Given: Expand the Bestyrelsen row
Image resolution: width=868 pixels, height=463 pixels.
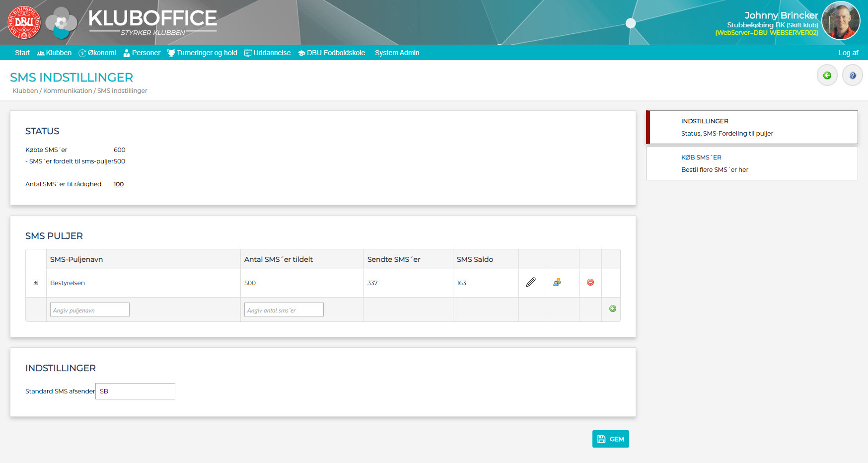Looking at the screenshot, I should [36, 283].
